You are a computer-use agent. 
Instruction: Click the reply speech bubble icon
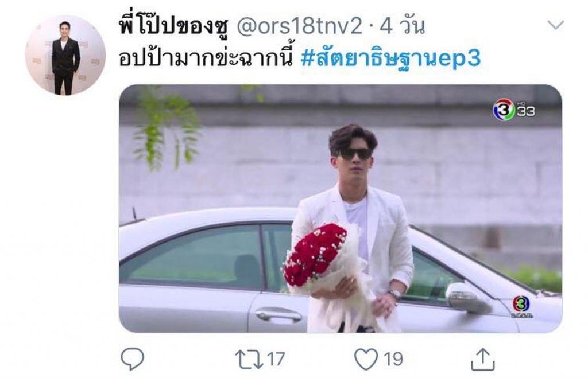[x=132, y=359]
